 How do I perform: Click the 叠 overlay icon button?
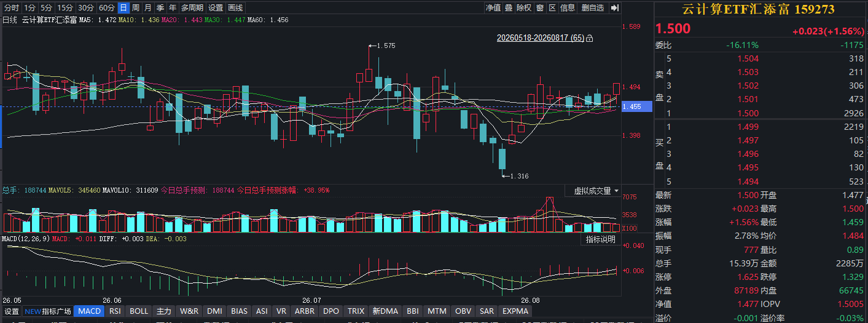(x=509, y=7)
